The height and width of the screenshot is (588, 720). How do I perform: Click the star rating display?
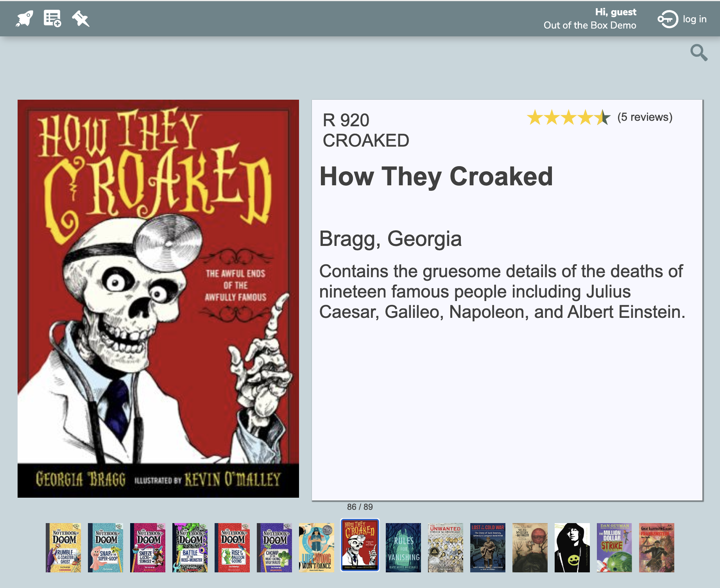[568, 117]
